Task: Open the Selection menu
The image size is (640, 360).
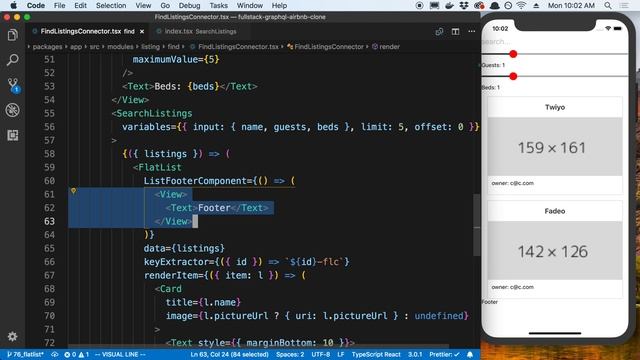Action: [111, 5]
